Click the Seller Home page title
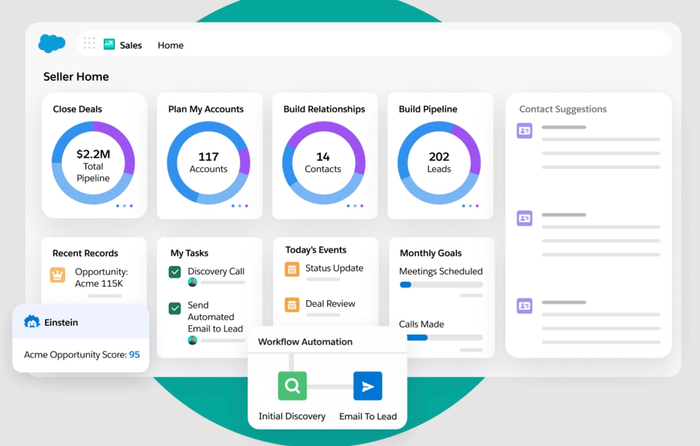The width and height of the screenshot is (700, 446). click(x=76, y=77)
